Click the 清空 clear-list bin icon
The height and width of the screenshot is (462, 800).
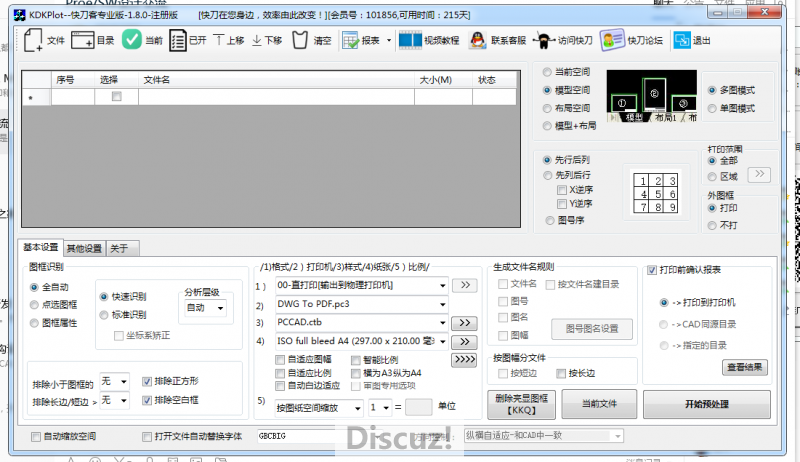[x=300, y=40]
